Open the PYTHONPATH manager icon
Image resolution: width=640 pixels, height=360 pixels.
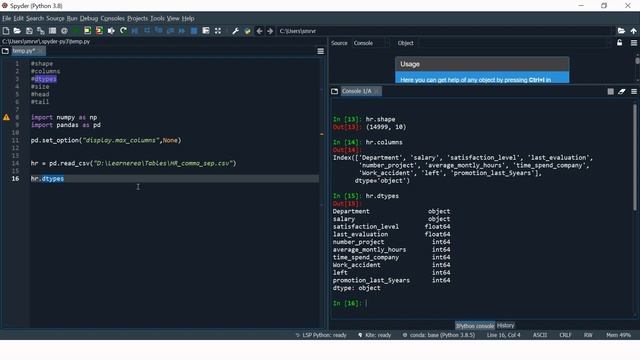247,31
